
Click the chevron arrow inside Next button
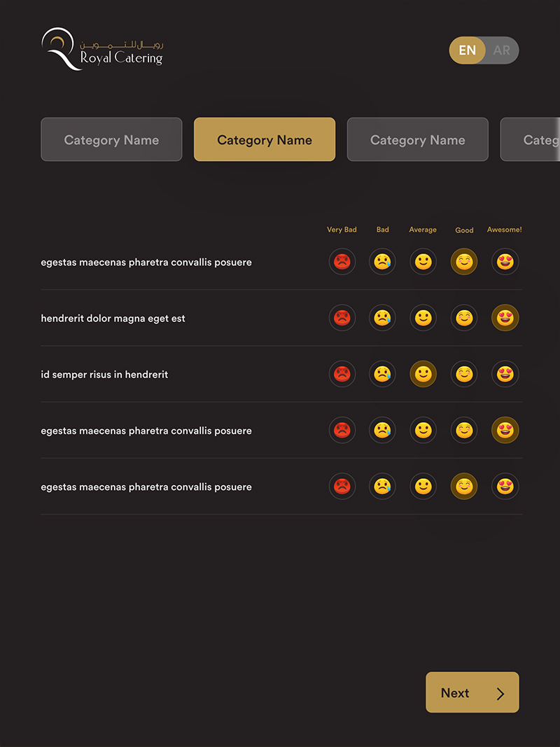tap(500, 693)
